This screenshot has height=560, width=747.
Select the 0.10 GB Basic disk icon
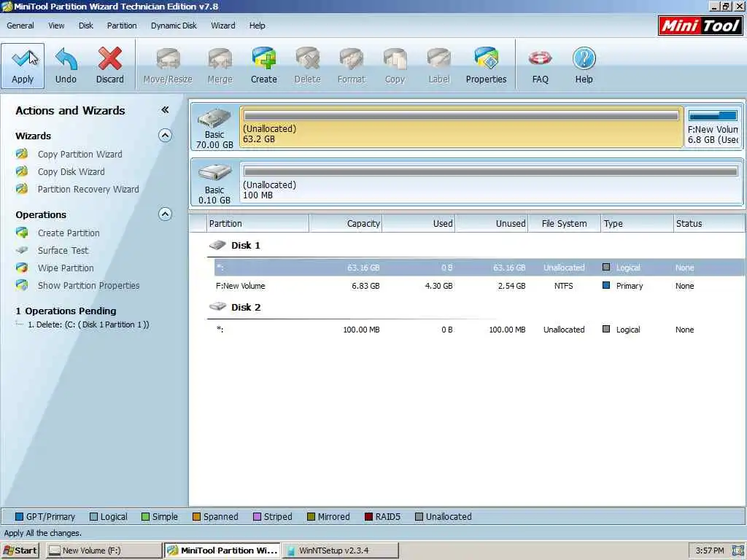tap(214, 183)
